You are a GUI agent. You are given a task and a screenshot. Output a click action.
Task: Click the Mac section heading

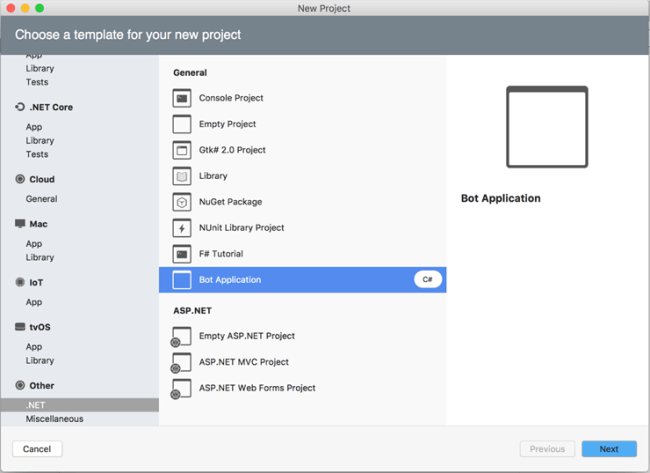pos(38,224)
